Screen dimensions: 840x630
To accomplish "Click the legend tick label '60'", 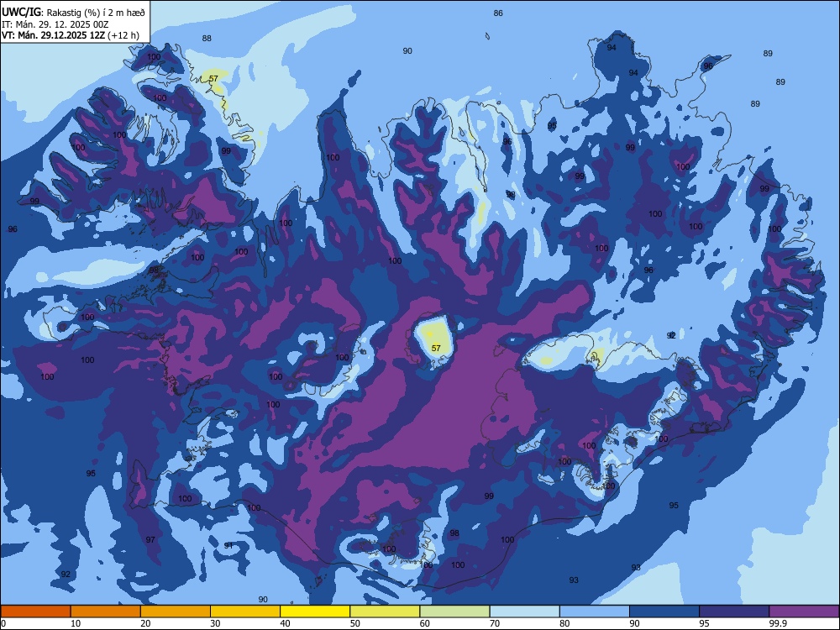I will point(425,623).
